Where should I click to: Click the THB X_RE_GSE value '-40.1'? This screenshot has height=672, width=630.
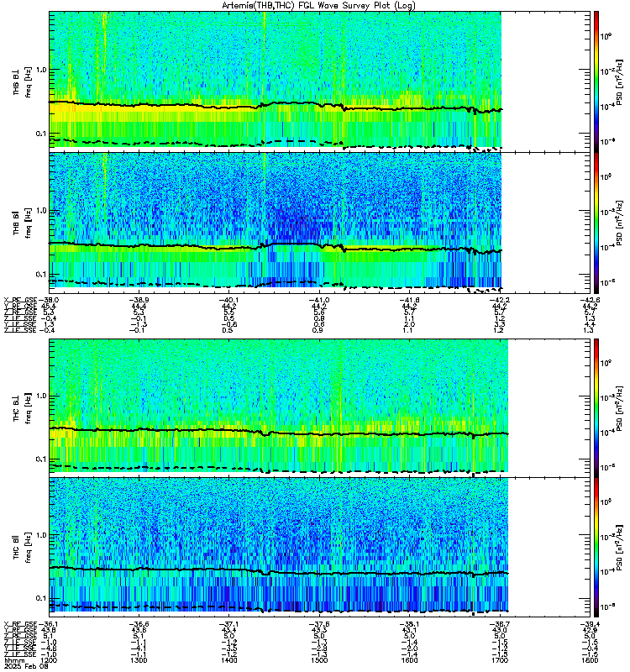[x=229, y=300]
